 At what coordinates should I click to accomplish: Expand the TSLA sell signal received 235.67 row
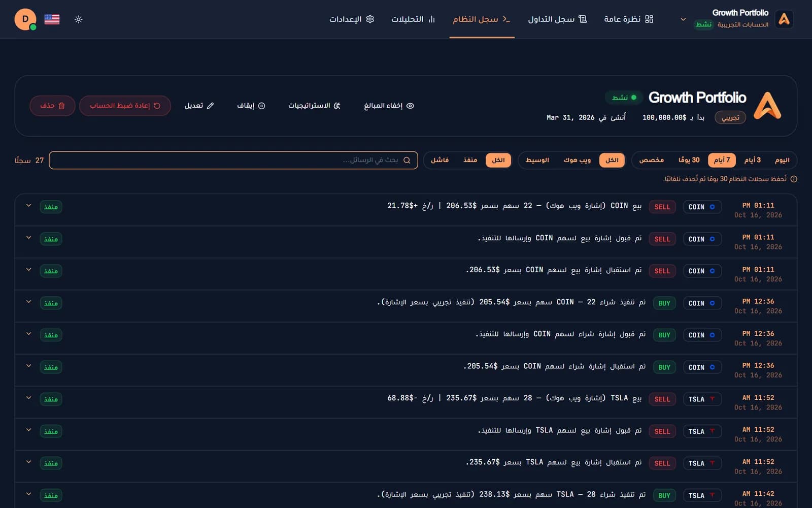29,462
